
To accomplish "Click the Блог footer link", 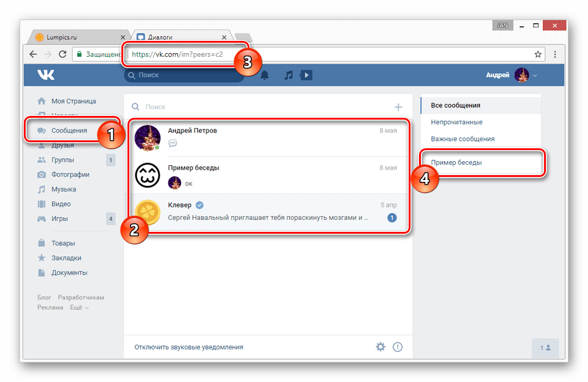I will 45,297.
